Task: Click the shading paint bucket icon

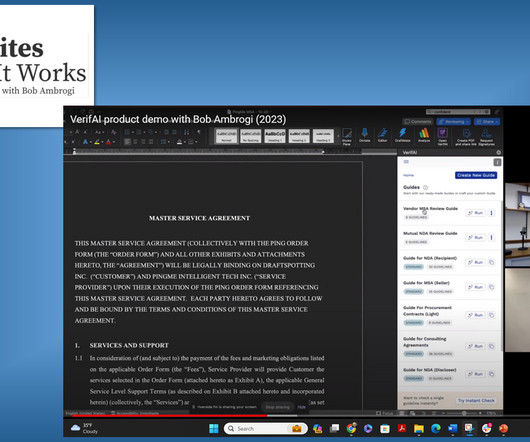Action: (179, 142)
